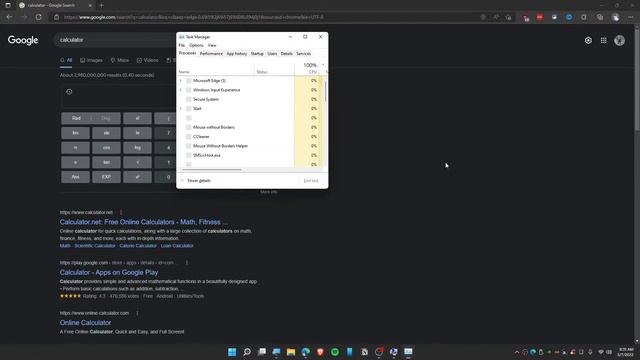Open File Explorer from the taskbar

pos(291,352)
